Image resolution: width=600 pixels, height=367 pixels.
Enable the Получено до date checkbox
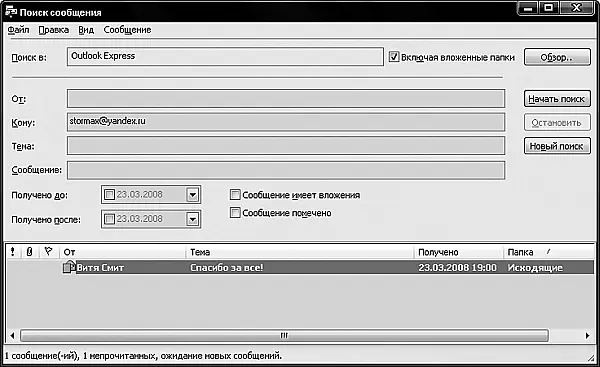109,194
